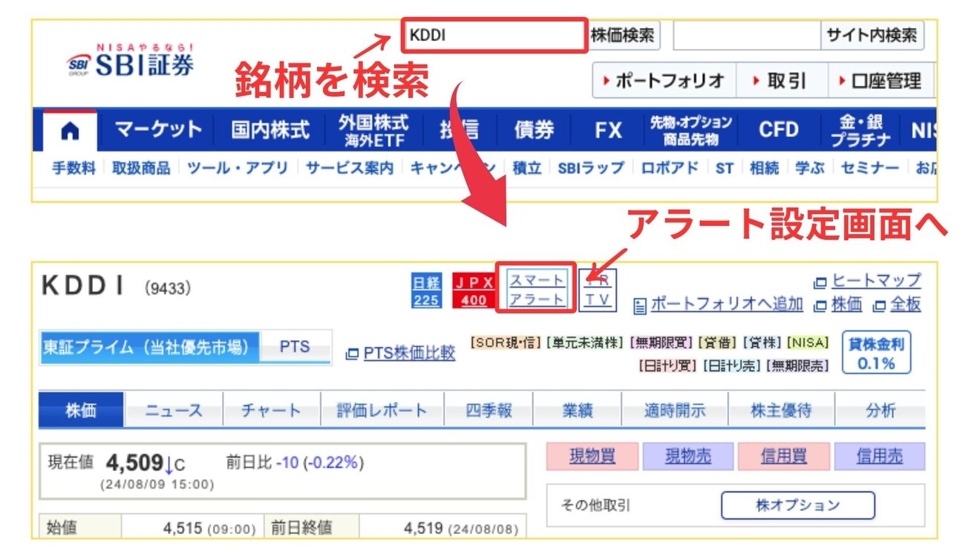Open the 積立 sub-menu link

(526, 169)
